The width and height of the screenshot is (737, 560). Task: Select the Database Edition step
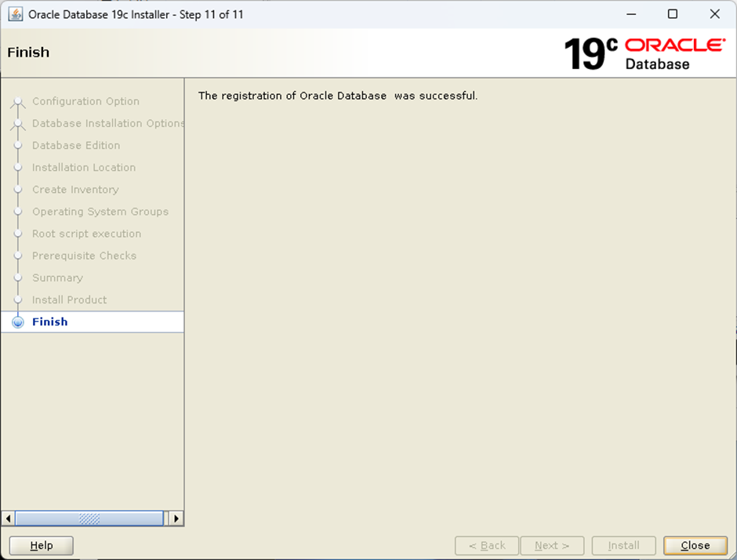[x=76, y=145]
